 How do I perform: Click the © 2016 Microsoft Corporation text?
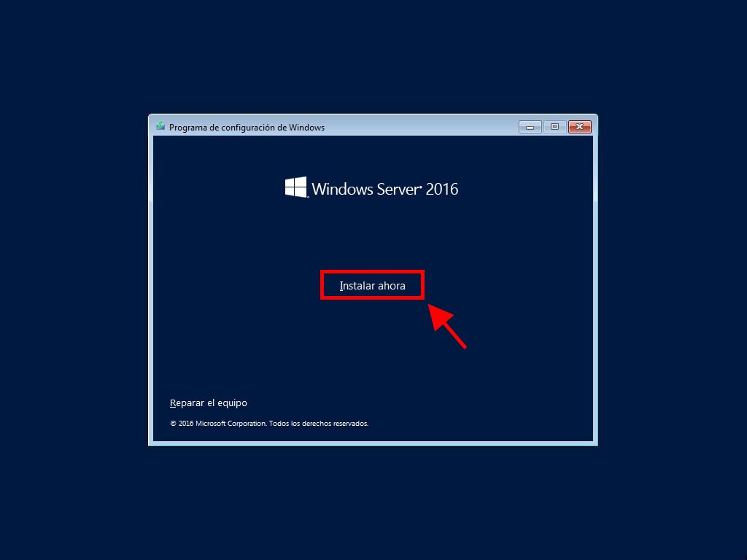pyautogui.click(x=217, y=424)
